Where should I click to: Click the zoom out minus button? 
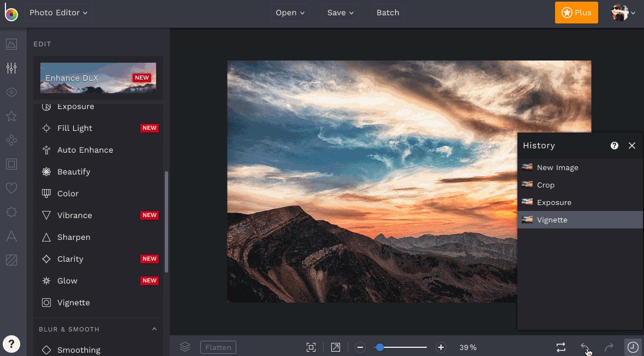[x=360, y=347]
